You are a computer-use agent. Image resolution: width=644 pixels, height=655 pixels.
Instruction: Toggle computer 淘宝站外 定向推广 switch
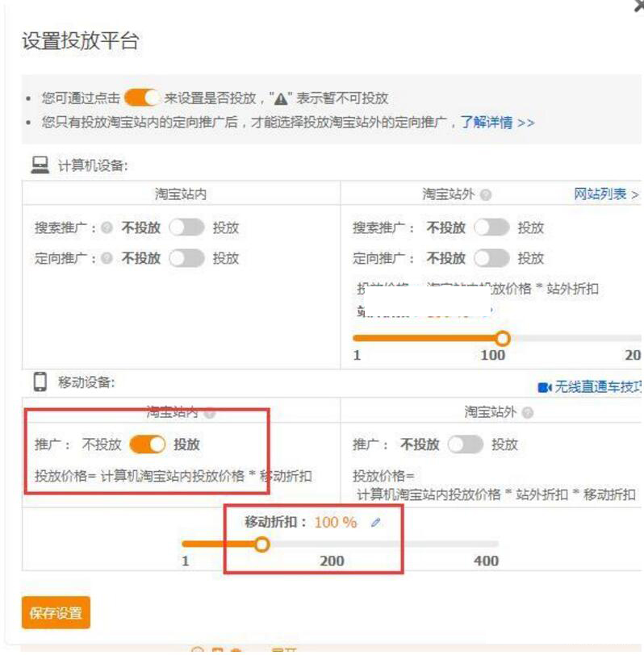[x=491, y=258]
